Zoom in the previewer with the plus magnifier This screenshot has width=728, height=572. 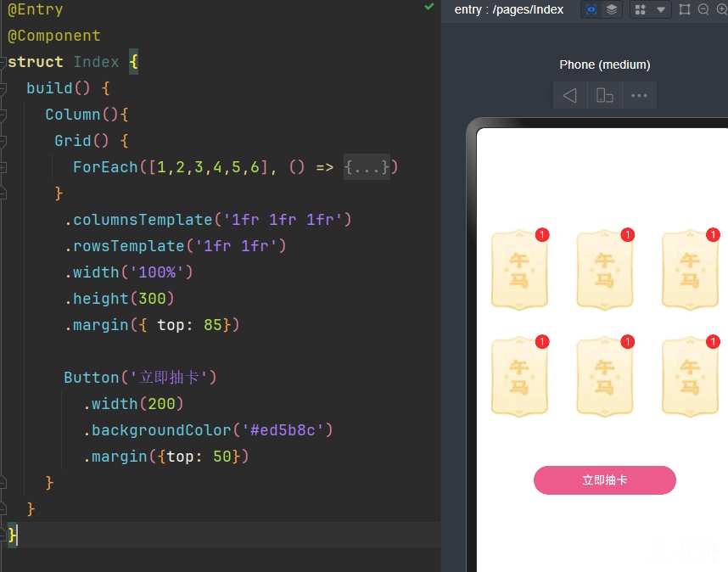pyautogui.click(x=722, y=9)
